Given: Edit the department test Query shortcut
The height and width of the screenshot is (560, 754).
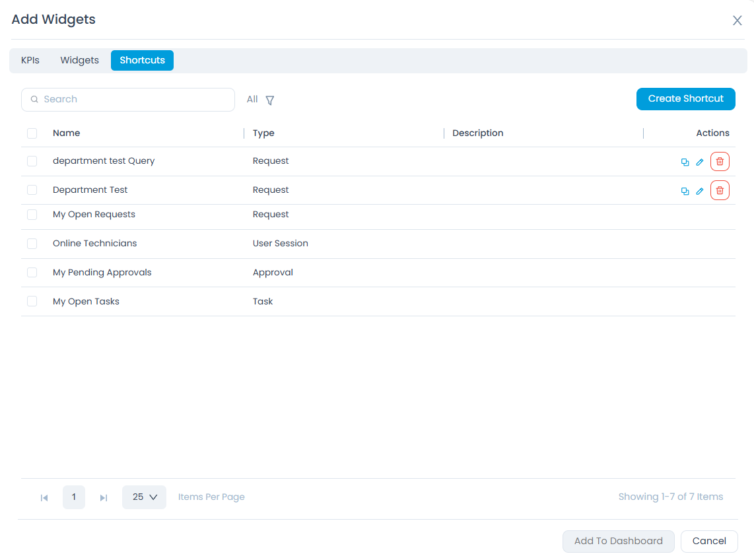Looking at the screenshot, I should point(700,162).
